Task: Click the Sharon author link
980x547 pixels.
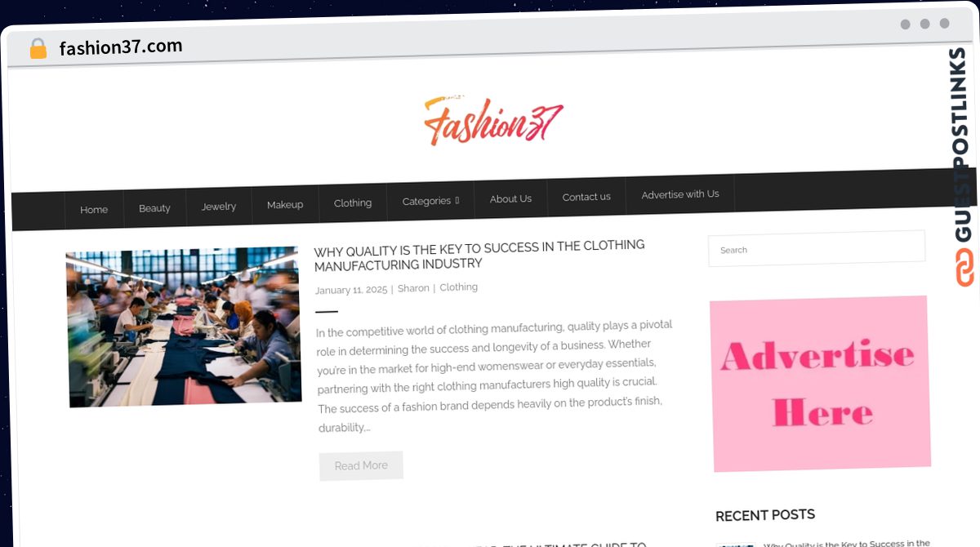Action: pyautogui.click(x=413, y=288)
